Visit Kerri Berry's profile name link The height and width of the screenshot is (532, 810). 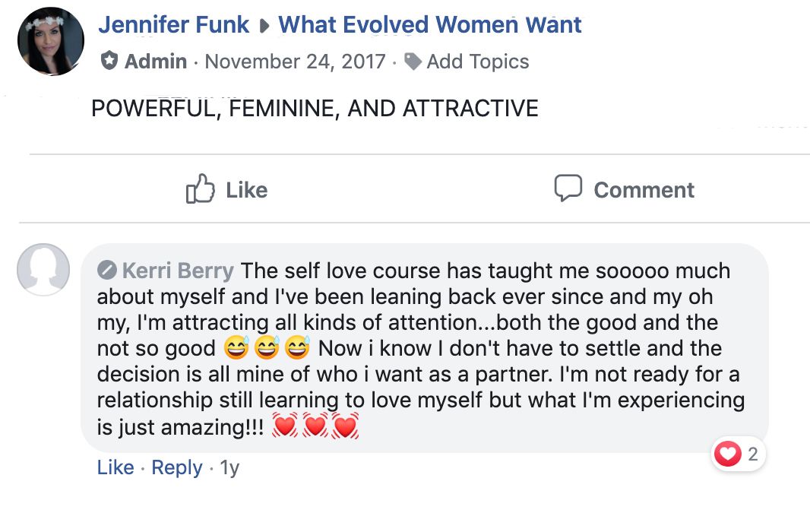(x=178, y=271)
